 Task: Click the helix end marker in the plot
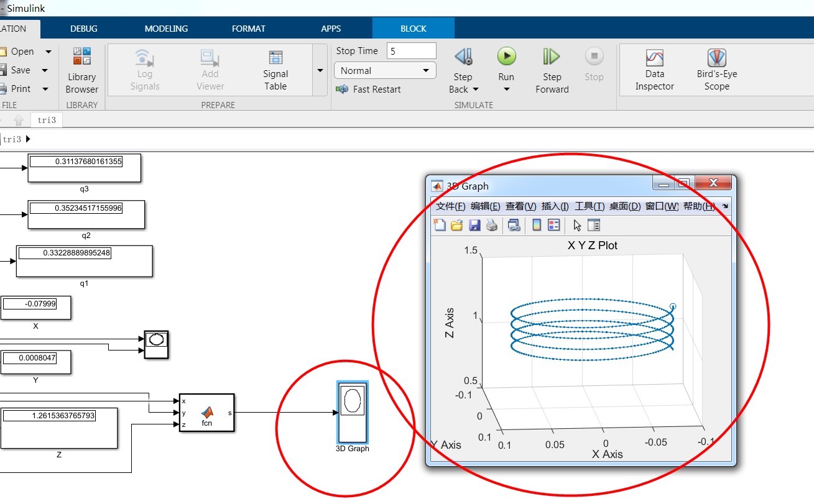[673, 306]
